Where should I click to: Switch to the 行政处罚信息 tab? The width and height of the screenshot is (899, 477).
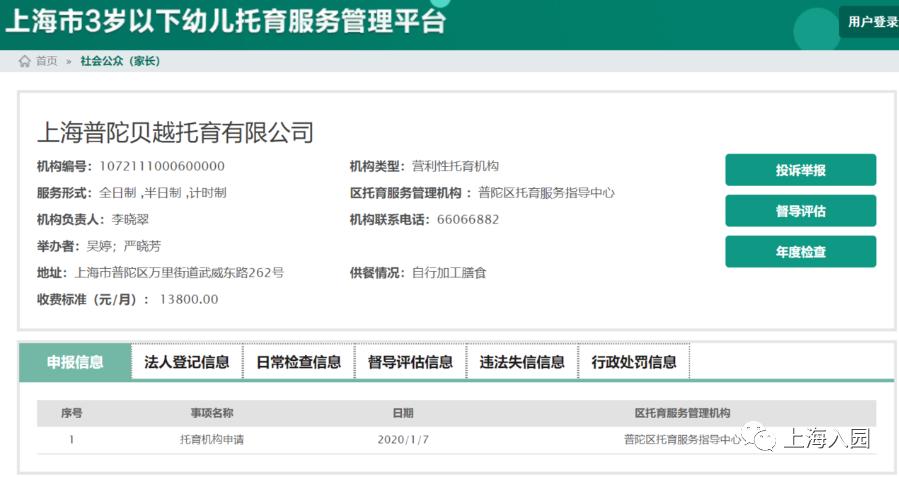coord(634,362)
